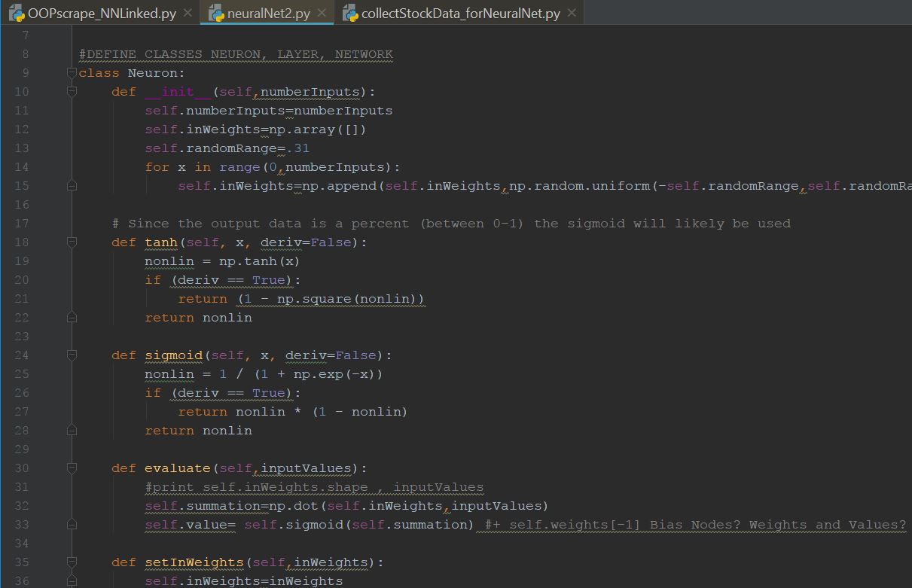
Task: Place cursor on the np.tanh(x) line
Action: pyautogui.click(x=222, y=261)
